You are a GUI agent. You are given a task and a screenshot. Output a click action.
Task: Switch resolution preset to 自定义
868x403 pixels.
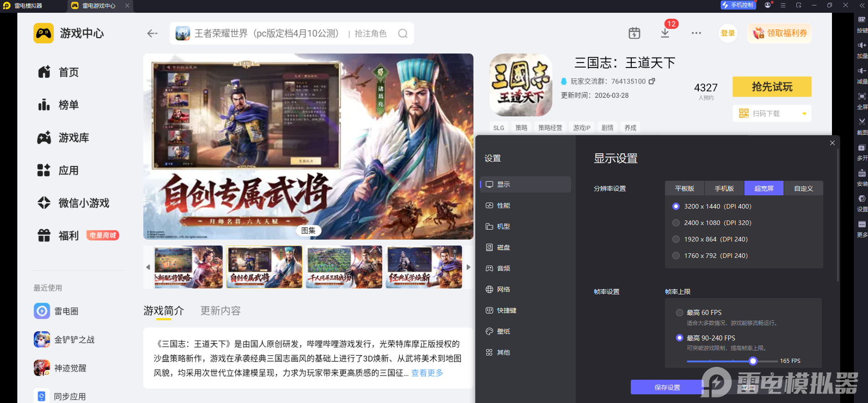(x=804, y=188)
